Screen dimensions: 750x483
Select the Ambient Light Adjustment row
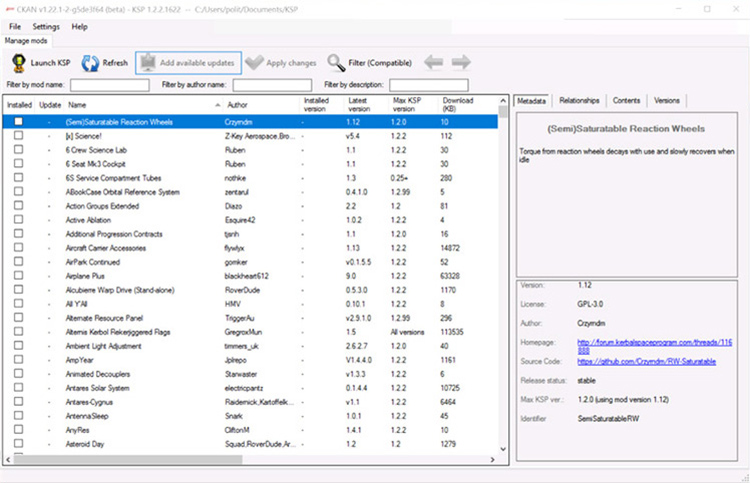click(250, 346)
